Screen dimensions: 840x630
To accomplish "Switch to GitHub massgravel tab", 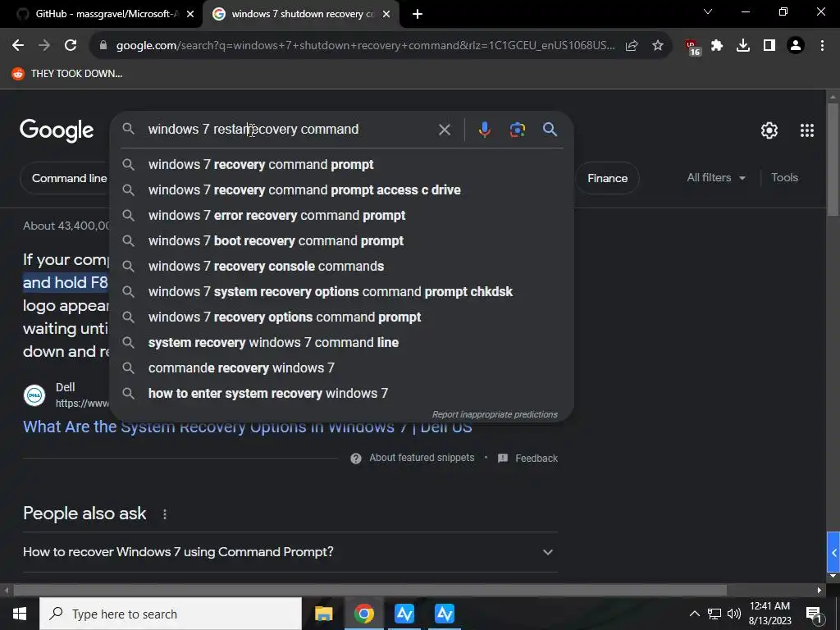I will pos(107,14).
